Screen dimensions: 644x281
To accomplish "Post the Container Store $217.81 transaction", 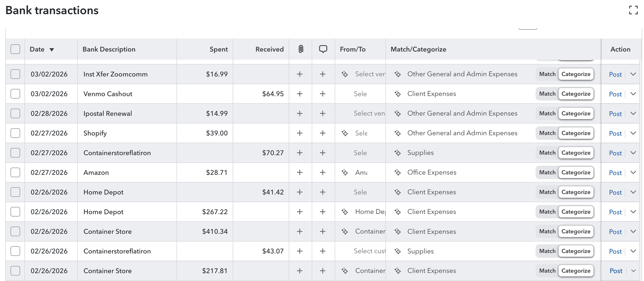I will tap(616, 271).
